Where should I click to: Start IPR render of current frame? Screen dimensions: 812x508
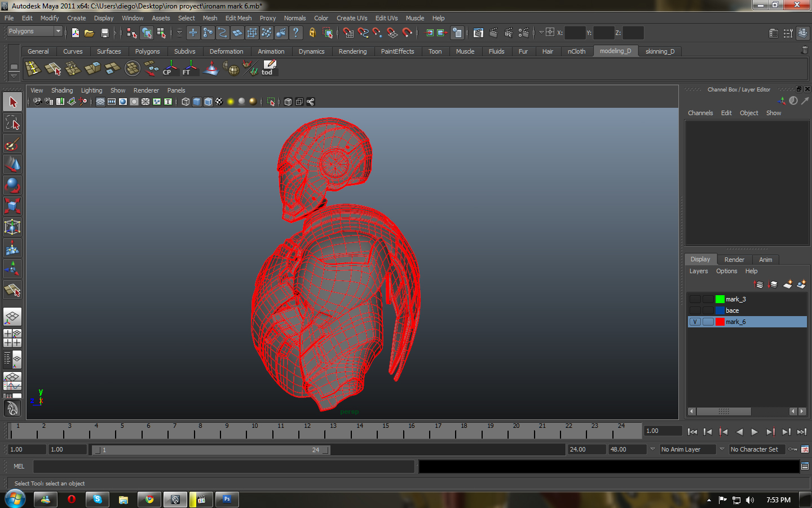tap(509, 33)
